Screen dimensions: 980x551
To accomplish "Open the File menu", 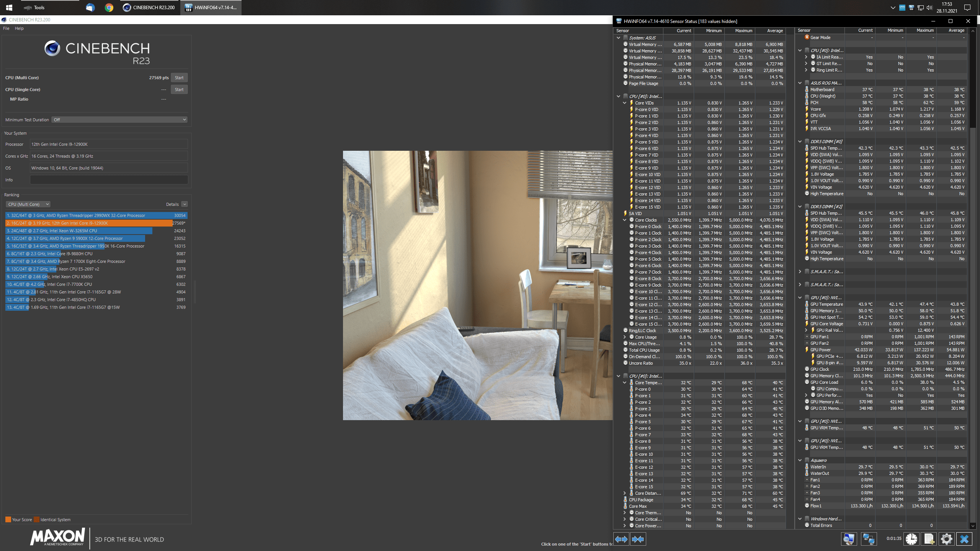I will 6,28.
